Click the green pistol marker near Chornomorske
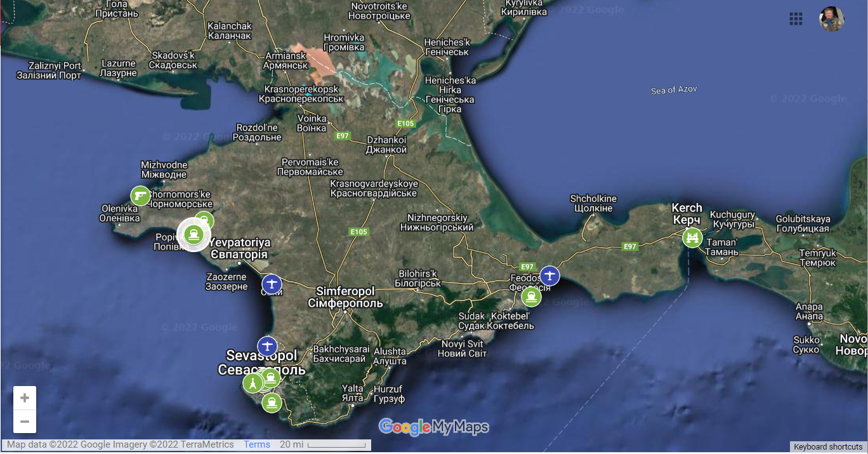Image resolution: width=868 pixels, height=454 pixels. pos(140,196)
